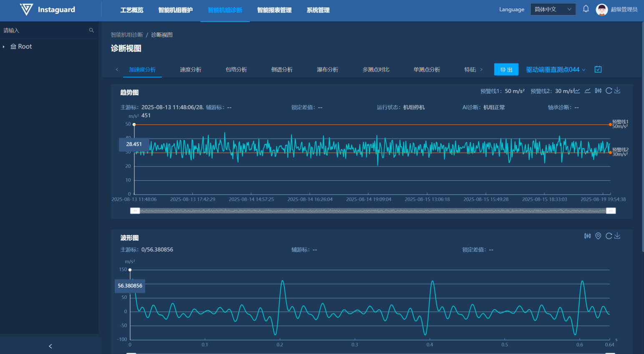
Task: Open the calendar date picker icon
Action: click(598, 69)
